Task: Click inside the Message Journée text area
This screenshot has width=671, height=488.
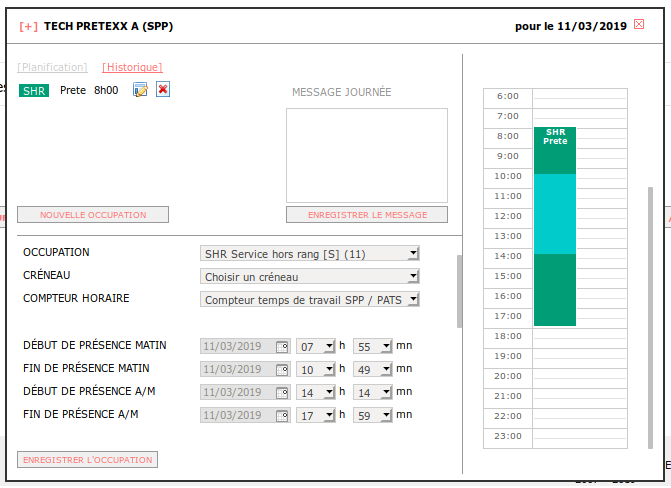Action: coord(367,155)
